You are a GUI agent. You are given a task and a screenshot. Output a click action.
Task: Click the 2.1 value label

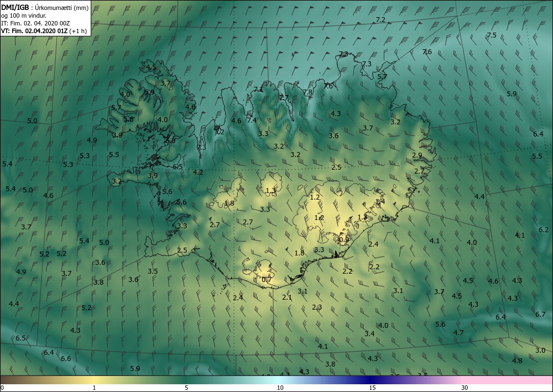[286, 297]
